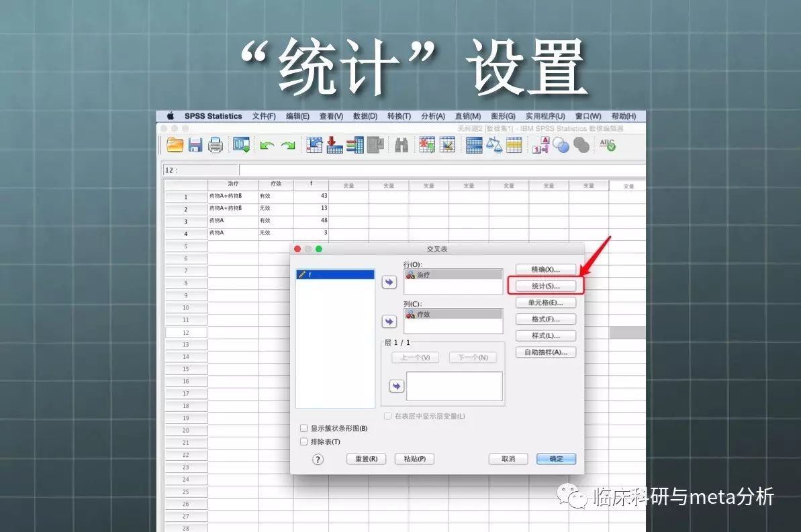This screenshot has width=801, height=532.
Task: Click the 自助抽样(A)... button
Action: [x=546, y=352]
